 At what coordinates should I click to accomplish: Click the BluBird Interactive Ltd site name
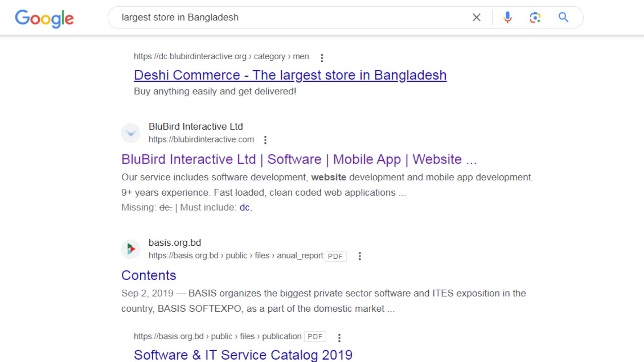(x=196, y=126)
